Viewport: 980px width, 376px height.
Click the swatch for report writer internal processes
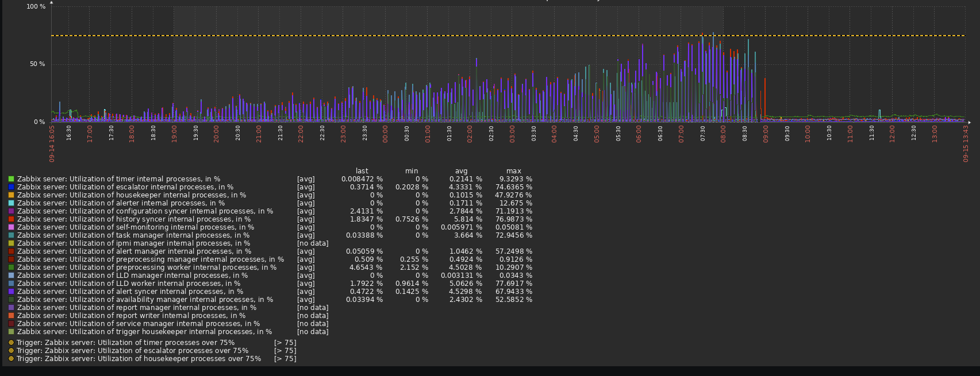pyautogui.click(x=11, y=316)
